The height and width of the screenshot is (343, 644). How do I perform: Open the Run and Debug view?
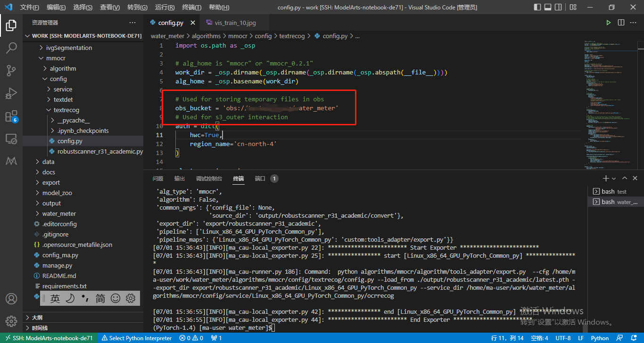pos(11,93)
